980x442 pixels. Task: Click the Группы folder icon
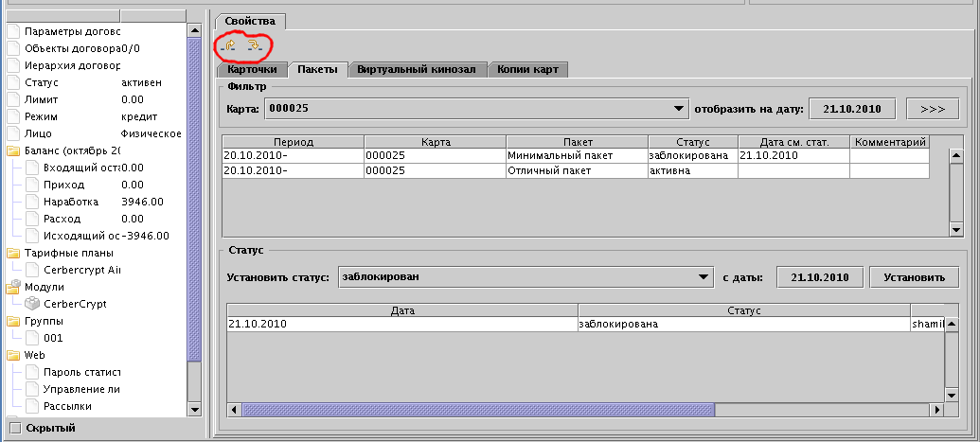click(x=13, y=321)
